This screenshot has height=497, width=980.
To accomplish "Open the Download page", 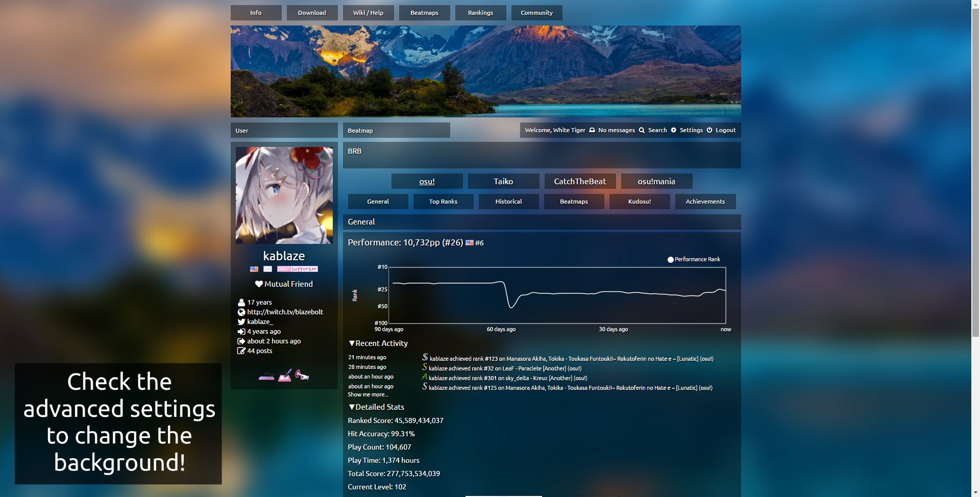I will (x=312, y=13).
